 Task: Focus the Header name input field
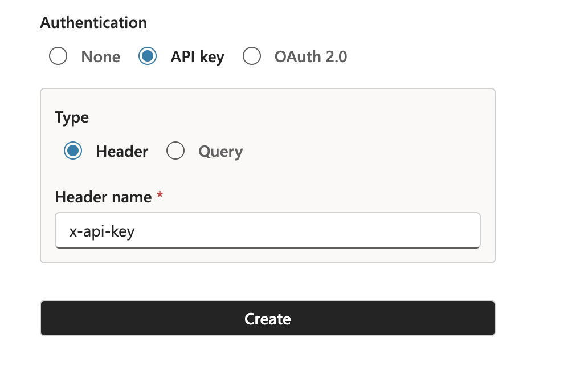click(x=268, y=231)
